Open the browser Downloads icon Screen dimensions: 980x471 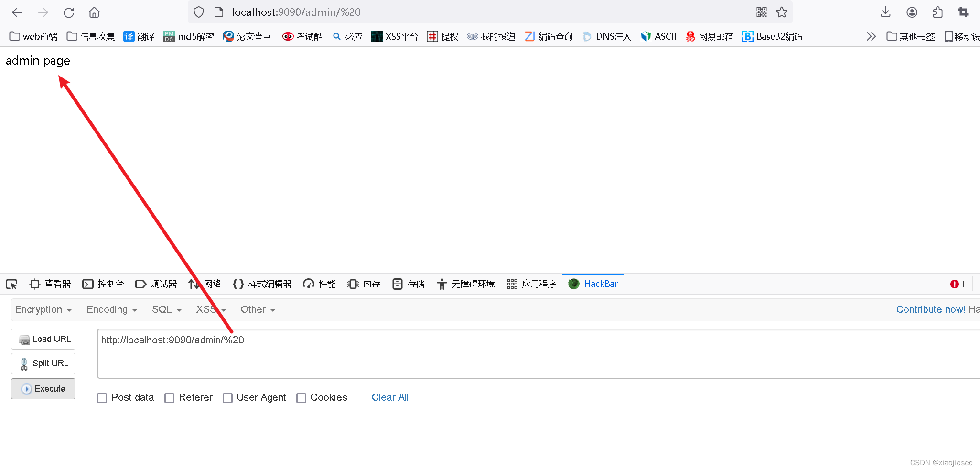click(885, 12)
